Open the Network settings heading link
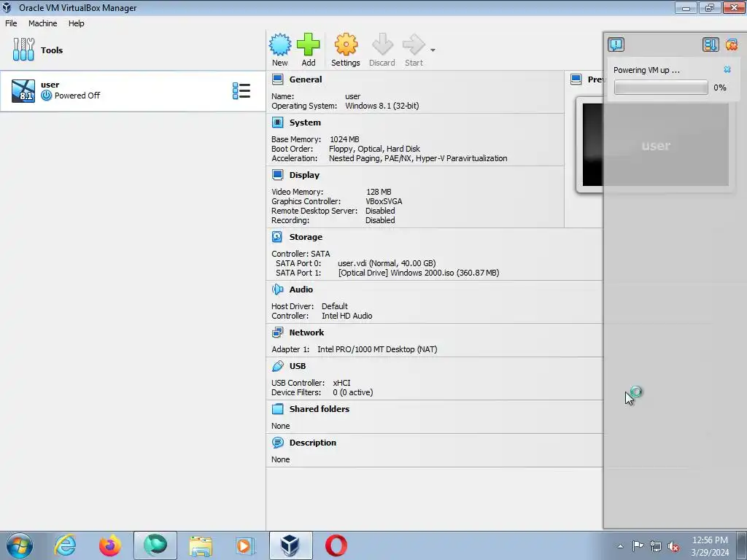Screen dimensions: 747x560 (306, 332)
